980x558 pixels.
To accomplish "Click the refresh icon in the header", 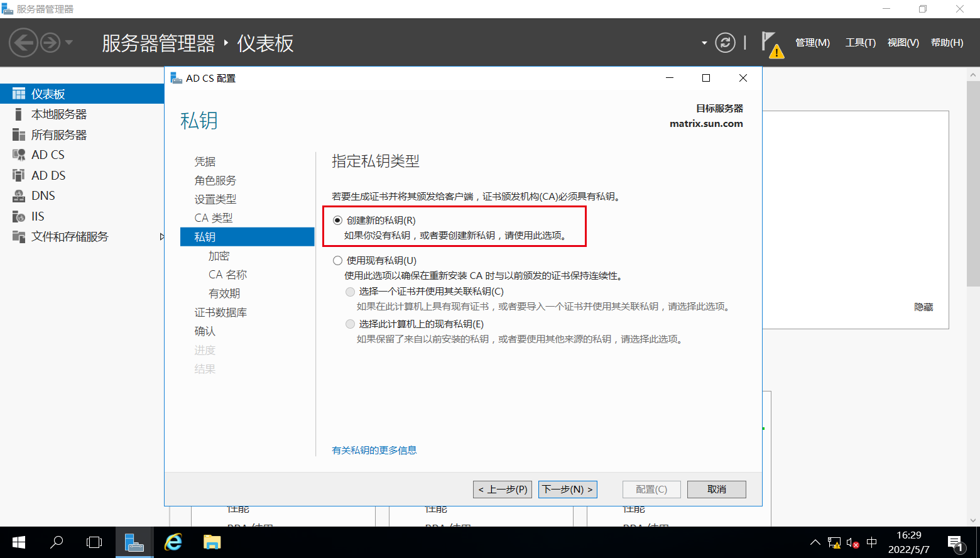I will coord(725,43).
